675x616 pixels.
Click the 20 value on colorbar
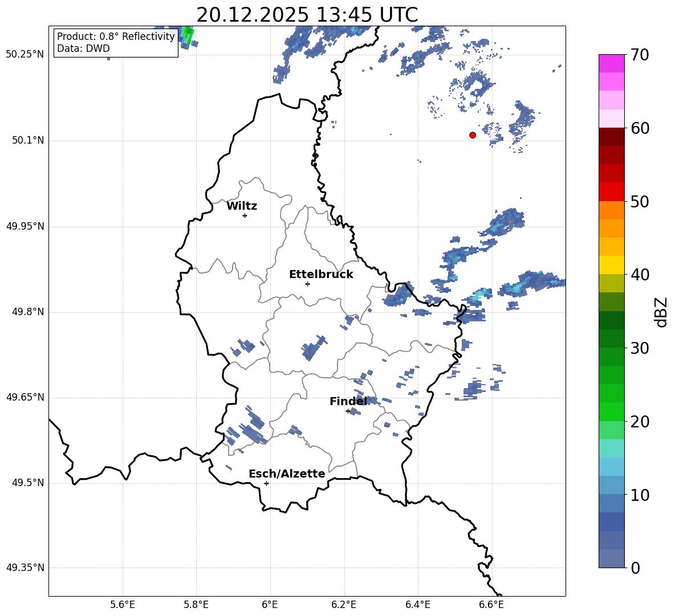pos(640,422)
